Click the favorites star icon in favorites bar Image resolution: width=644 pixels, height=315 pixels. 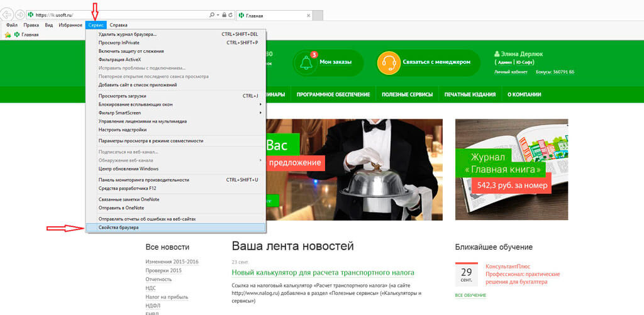[x=8, y=35]
